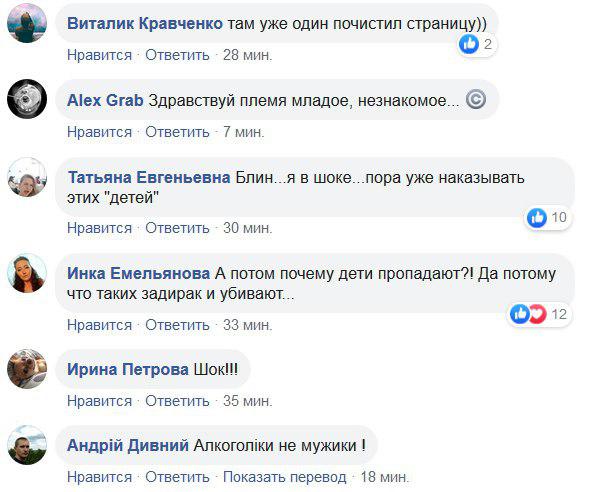Open Андрій Дивний's avatar picture
612x492 pixels.
(27, 445)
